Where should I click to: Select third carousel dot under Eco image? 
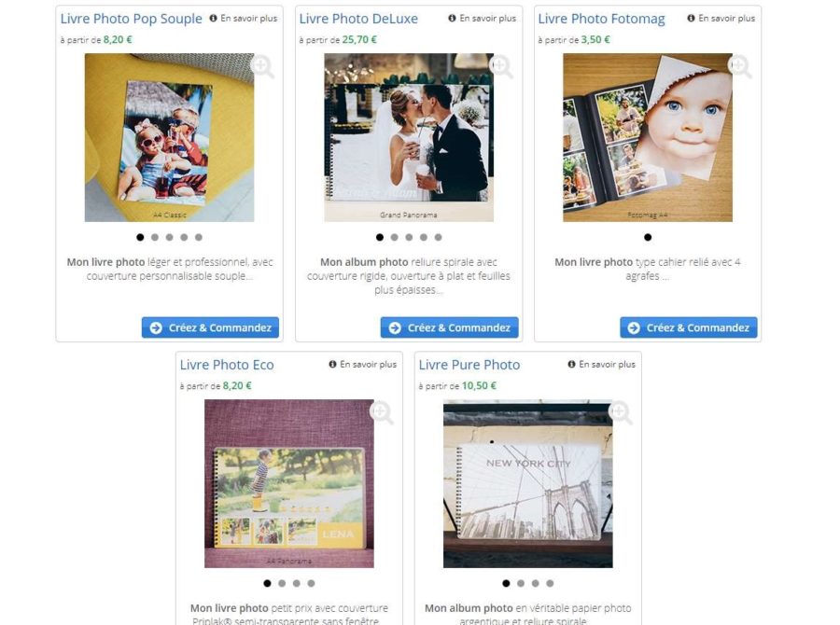297,583
